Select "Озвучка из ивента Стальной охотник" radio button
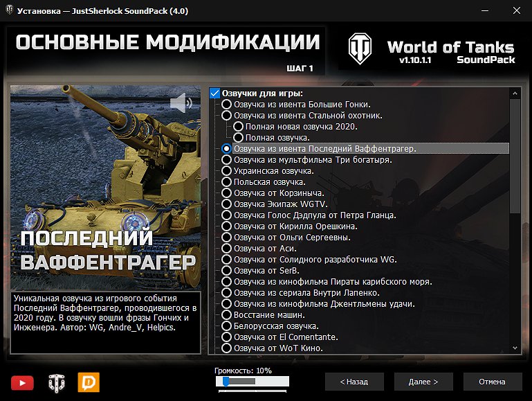This screenshot has height=401, width=532. pyautogui.click(x=227, y=116)
